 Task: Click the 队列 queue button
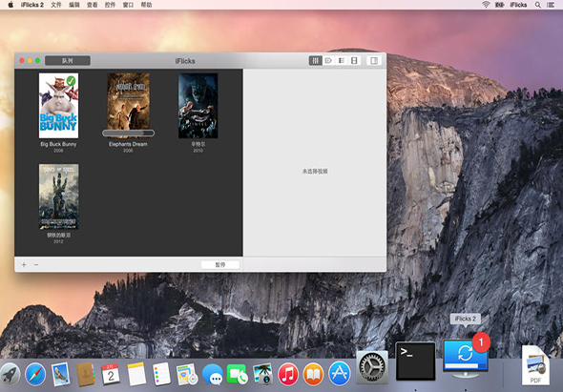point(68,61)
